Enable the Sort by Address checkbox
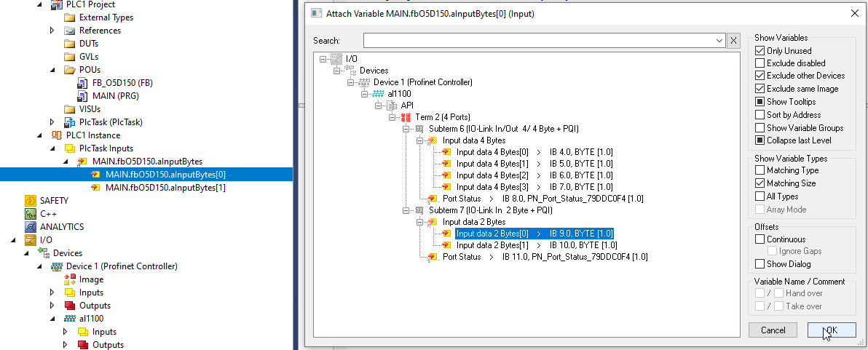This screenshot has width=868, height=350. (x=760, y=115)
